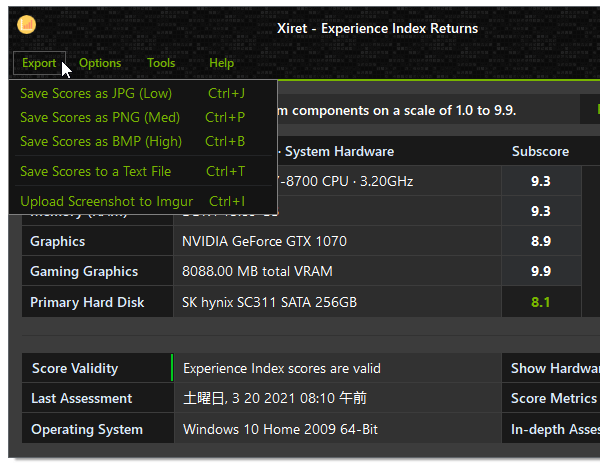The image size is (600, 468).
Task: Select Save Scores to a Text File
Action: (143, 171)
